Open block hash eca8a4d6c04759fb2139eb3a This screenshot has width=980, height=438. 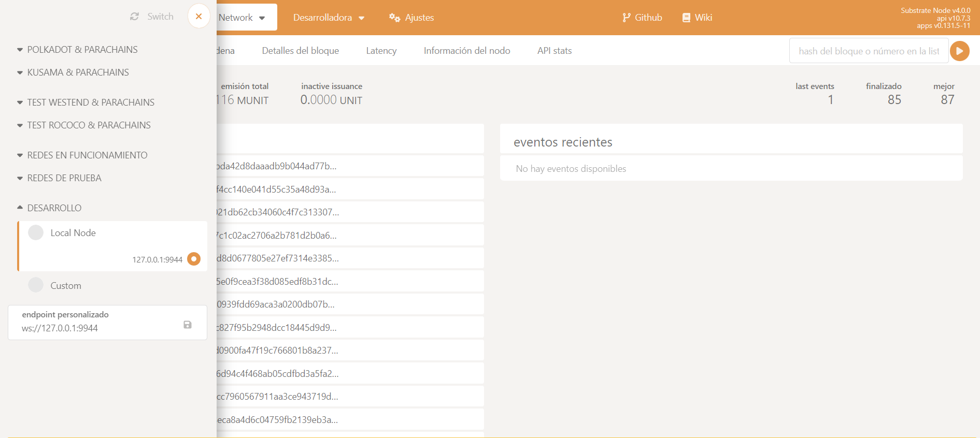coord(277,420)
